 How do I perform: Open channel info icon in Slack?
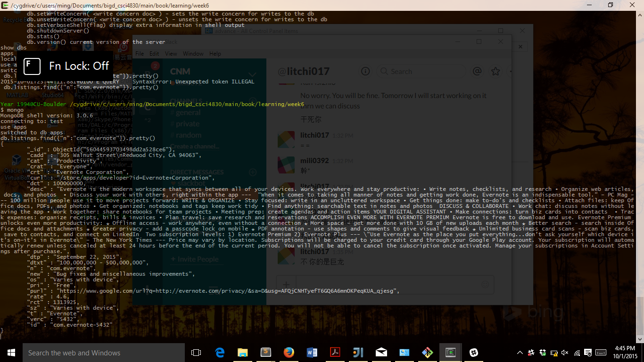coord(365,71)
